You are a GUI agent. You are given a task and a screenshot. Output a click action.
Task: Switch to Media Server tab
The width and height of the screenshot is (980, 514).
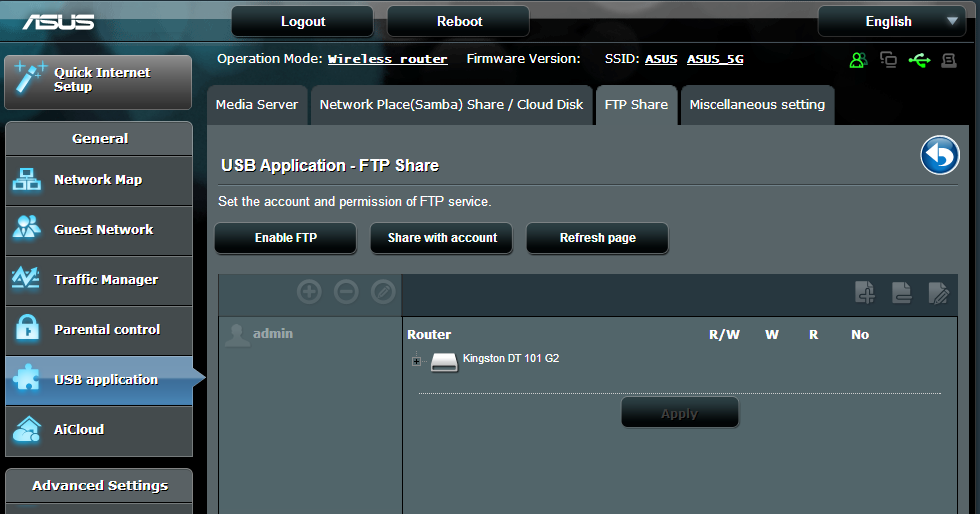pyautogui.click(x=257, y=105)
